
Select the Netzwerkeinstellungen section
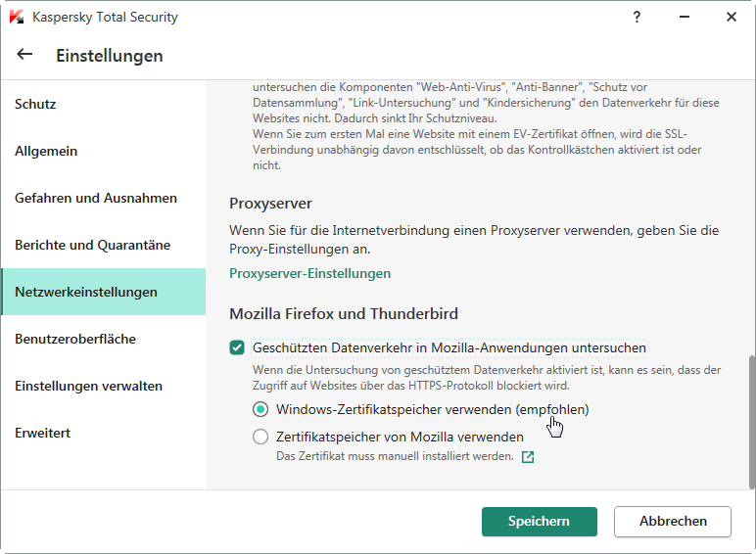point(104,292)
